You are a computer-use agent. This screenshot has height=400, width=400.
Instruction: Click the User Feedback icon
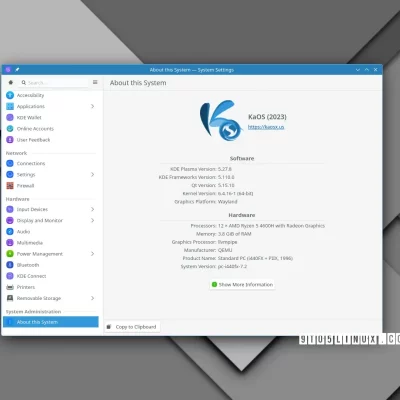tap(10, 140)
